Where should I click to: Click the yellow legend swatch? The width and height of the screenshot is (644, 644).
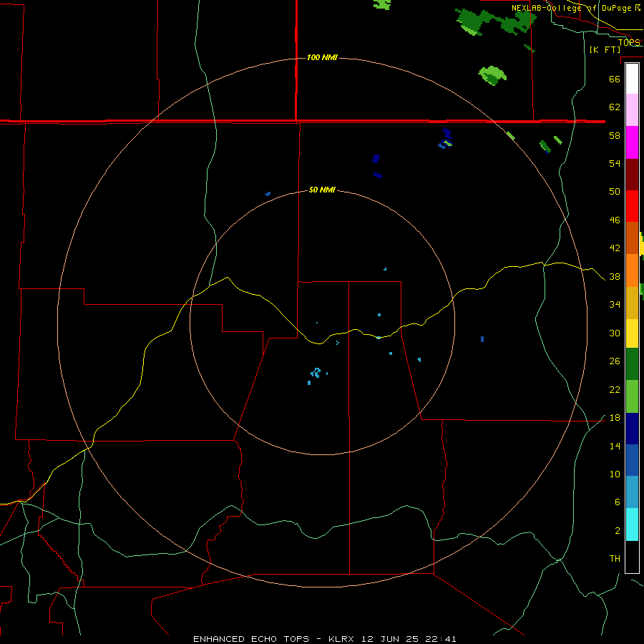tap(632, 333)
